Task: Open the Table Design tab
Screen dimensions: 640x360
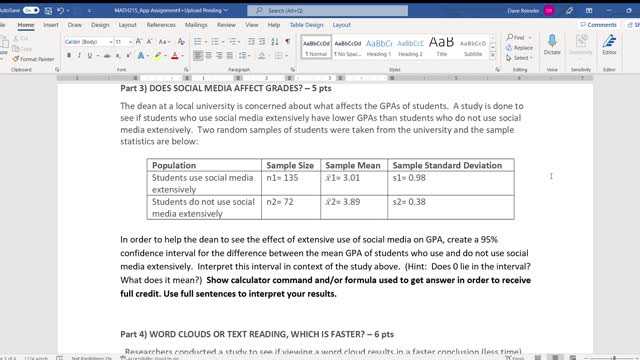Action: pos(307,25)
